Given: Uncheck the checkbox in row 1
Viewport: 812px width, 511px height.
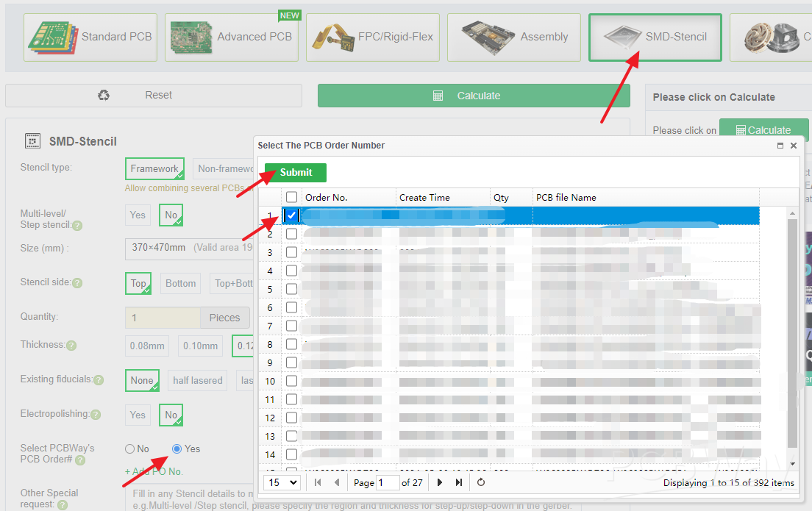Looking at the screenshot, I should pos(292,215).
